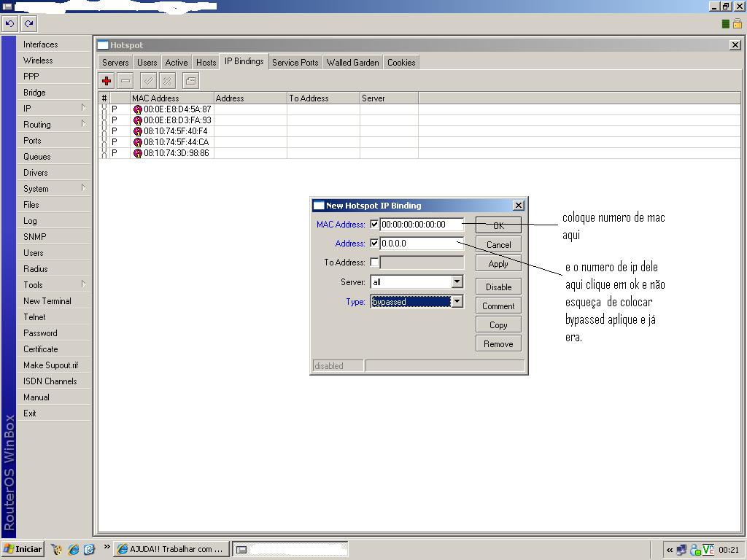
Task: Open New Terminal from the sidebar
Action: pyautogui.click(x=54, y=301)
